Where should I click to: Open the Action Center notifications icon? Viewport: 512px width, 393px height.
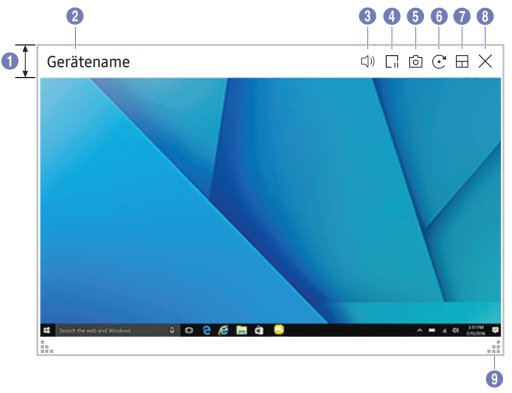pyautogui.click(x=495, y=330)
